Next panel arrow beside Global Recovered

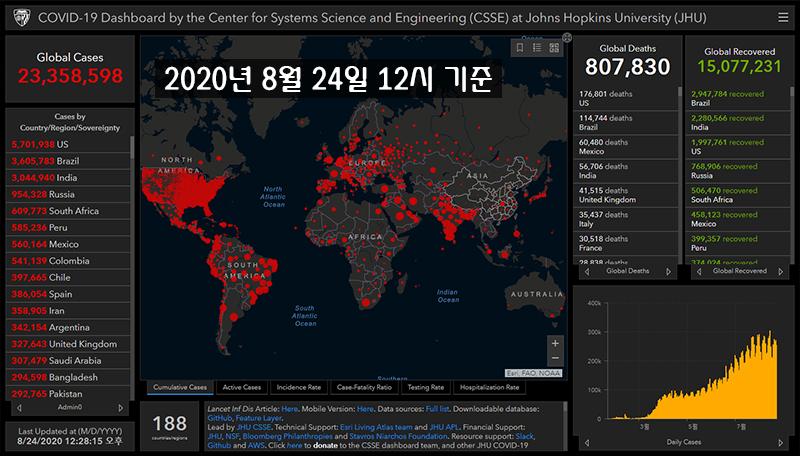tap(781, 271)
